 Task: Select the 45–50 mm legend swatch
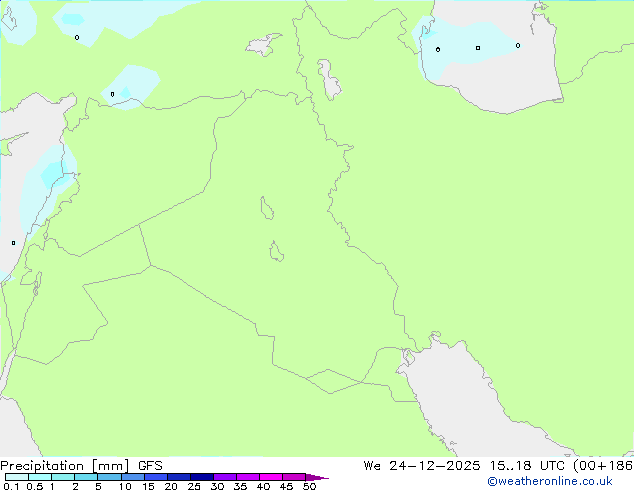tap(294, 477)
